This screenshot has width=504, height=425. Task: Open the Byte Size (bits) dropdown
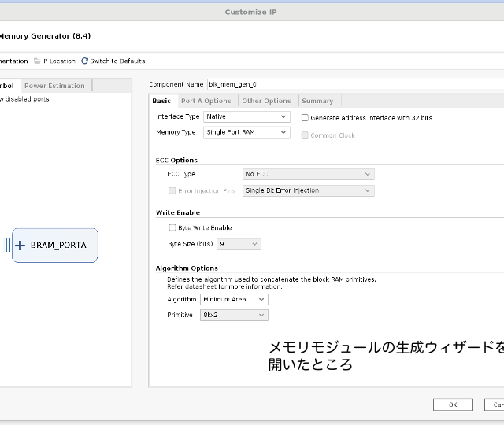coord(239,245)
